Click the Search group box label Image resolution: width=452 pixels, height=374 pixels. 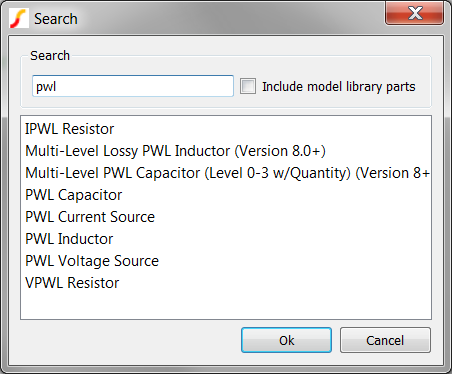click(50, 55)
